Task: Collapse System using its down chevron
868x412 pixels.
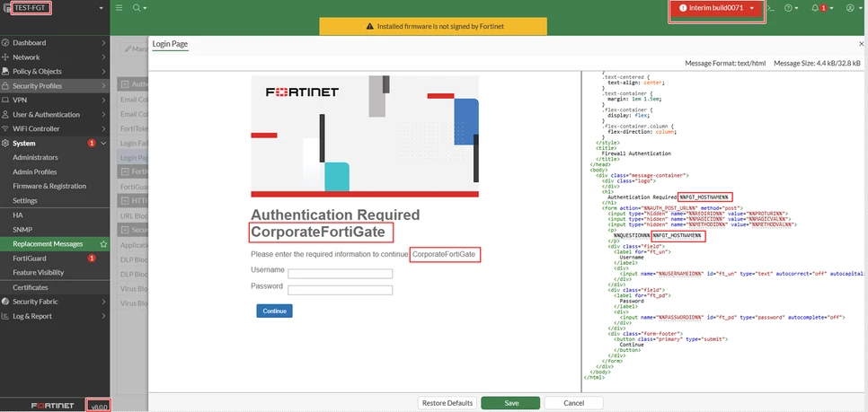Action: pos(103,144)
